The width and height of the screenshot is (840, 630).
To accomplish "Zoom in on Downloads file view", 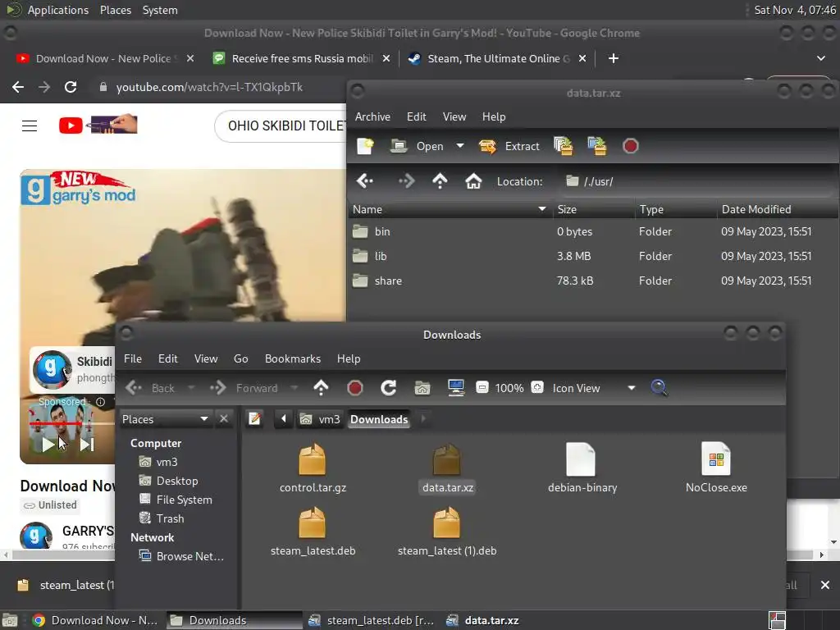I will tap(537, 387).
